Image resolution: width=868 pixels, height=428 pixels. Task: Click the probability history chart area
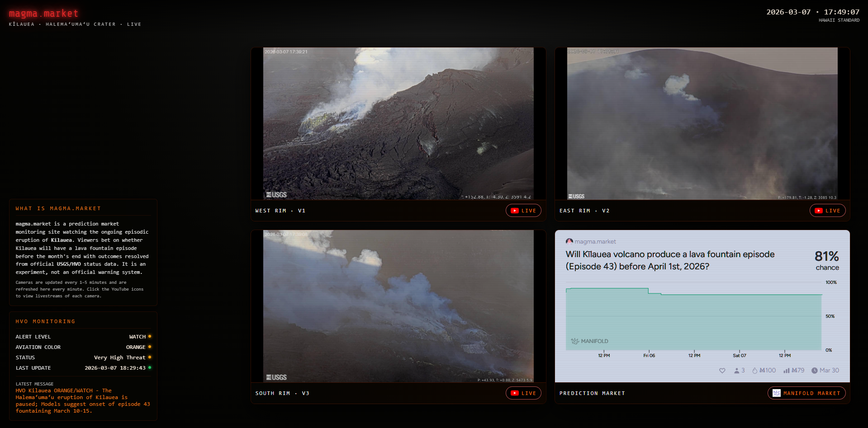692,316
